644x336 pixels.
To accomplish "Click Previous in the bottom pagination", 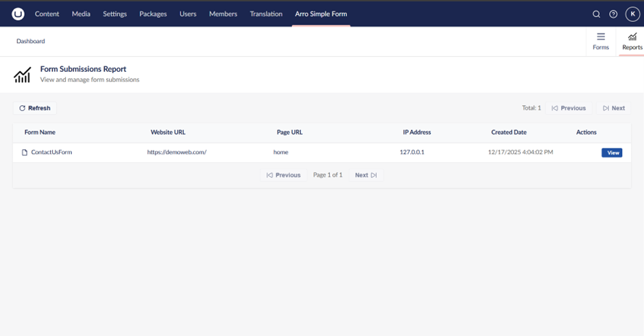I will coord(284,175).
